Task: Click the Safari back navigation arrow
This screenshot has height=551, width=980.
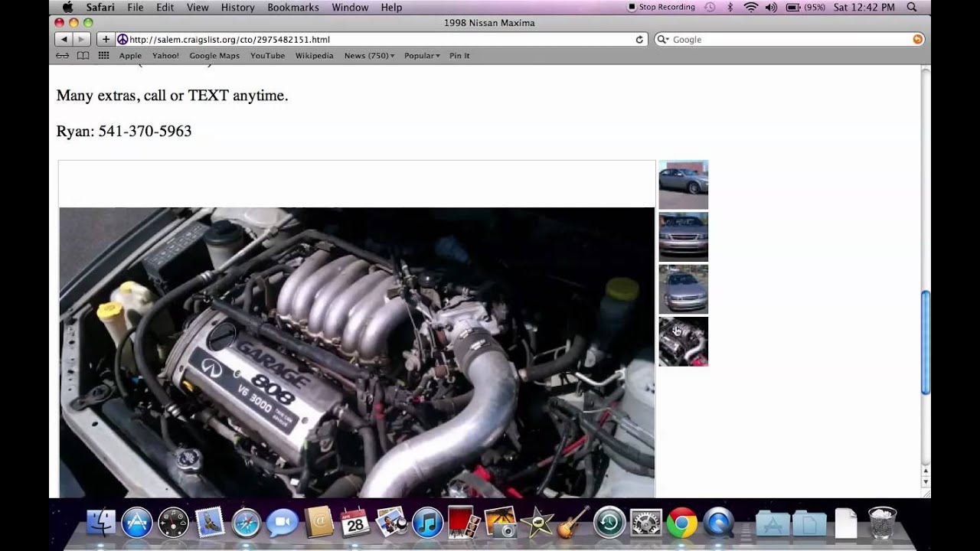Action: (x=64, y=39)
